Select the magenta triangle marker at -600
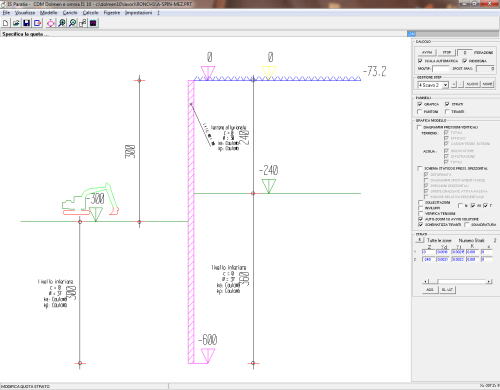Image resolution: width=500 pixels, height=390 pixels. coord(208,356)
